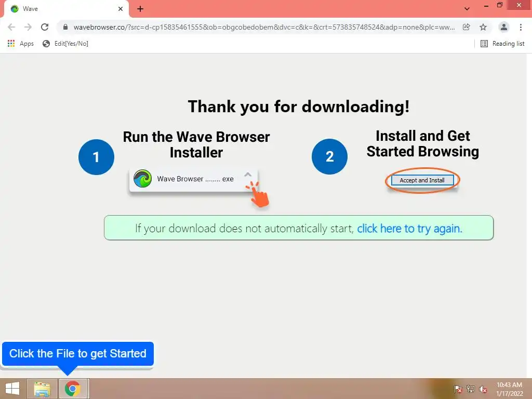The height and width of the screenshot is (399, 532).
Task: Click the Wave Browser logo icon
Action: pyautogui.click(x=142, y=179)
